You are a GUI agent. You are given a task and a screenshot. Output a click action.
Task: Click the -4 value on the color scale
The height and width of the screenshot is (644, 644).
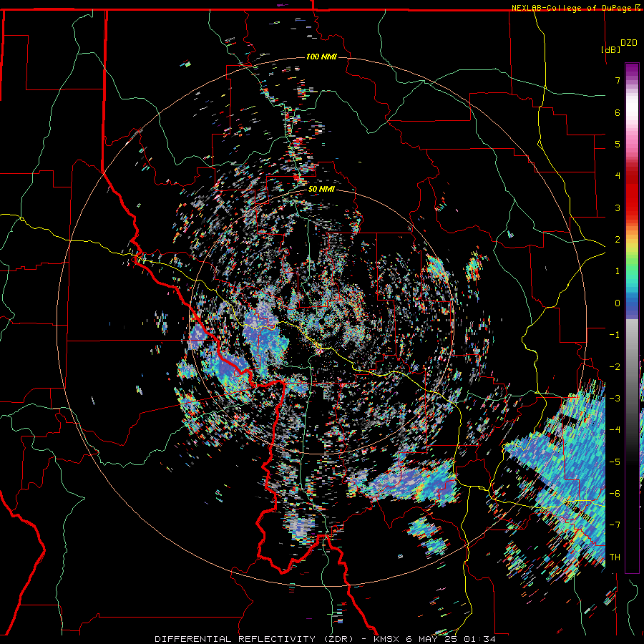tap(615, 429)
